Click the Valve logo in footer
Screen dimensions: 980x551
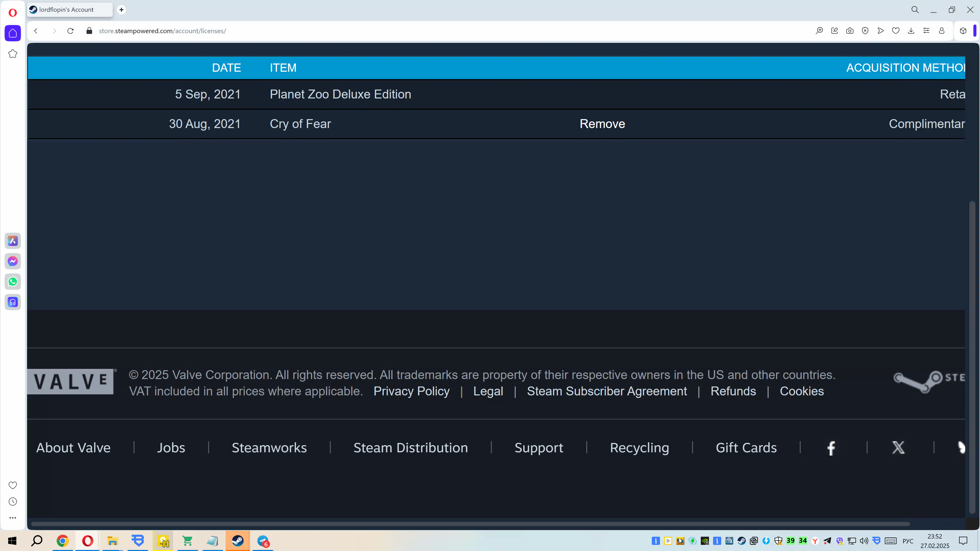(x=71, y=381)
